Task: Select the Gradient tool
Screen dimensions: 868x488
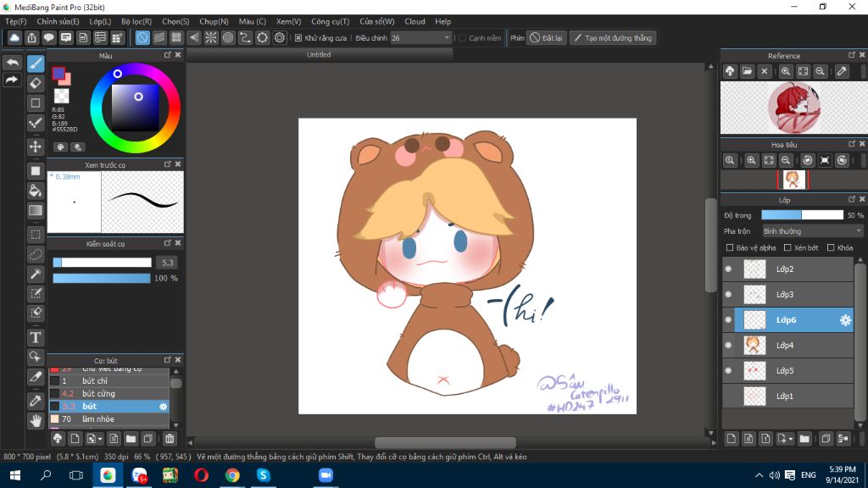Action: click(x=36, y=210)
